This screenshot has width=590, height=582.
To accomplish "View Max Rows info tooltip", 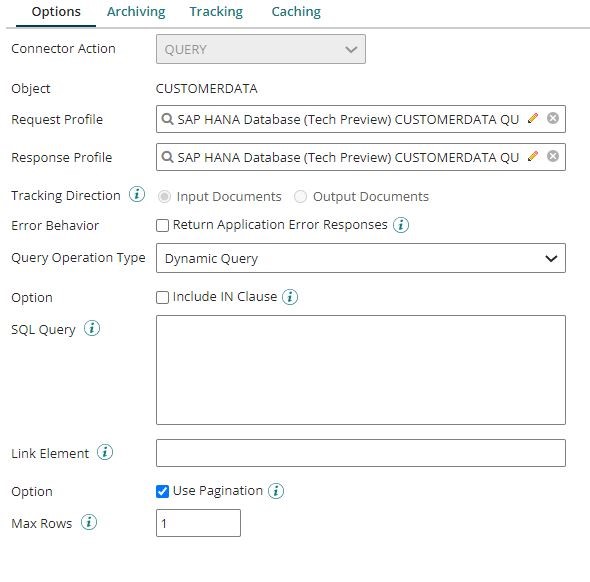I will tap(89, 522).
